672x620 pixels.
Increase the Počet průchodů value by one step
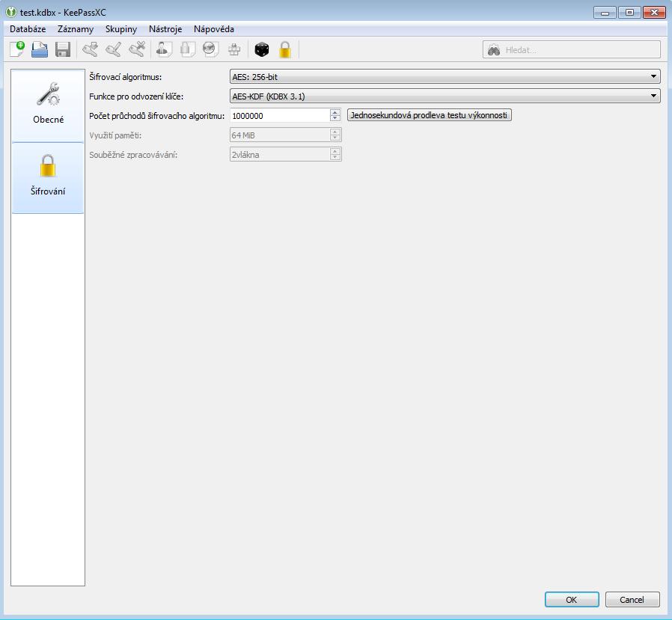pyautogui.click(x=335, y=112)
